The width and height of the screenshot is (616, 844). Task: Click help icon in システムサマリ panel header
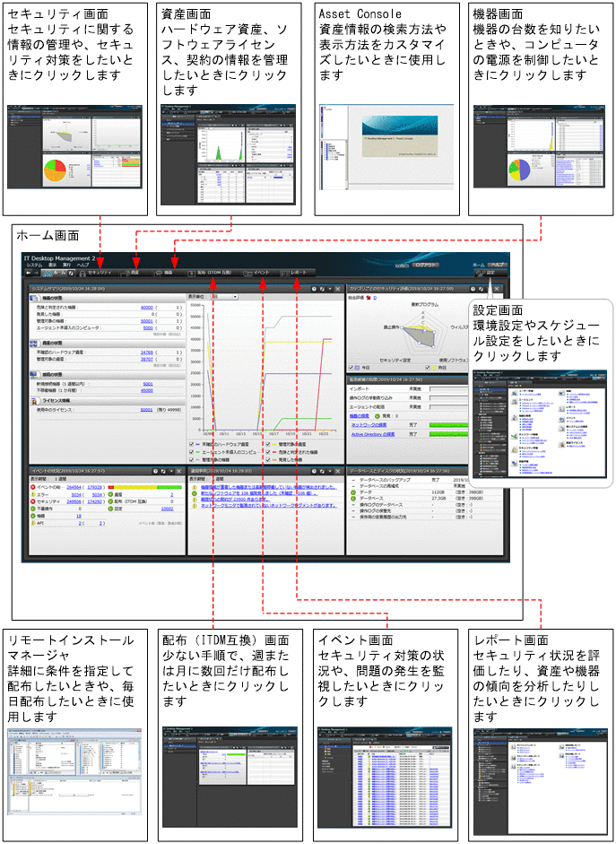[x=313, y=289]
